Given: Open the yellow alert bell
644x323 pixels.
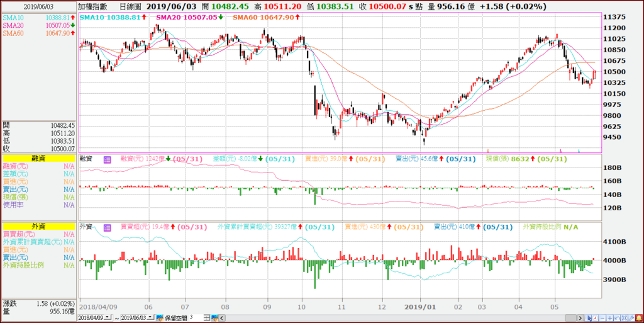Looking at the screenshot, I should coord(639,318).
